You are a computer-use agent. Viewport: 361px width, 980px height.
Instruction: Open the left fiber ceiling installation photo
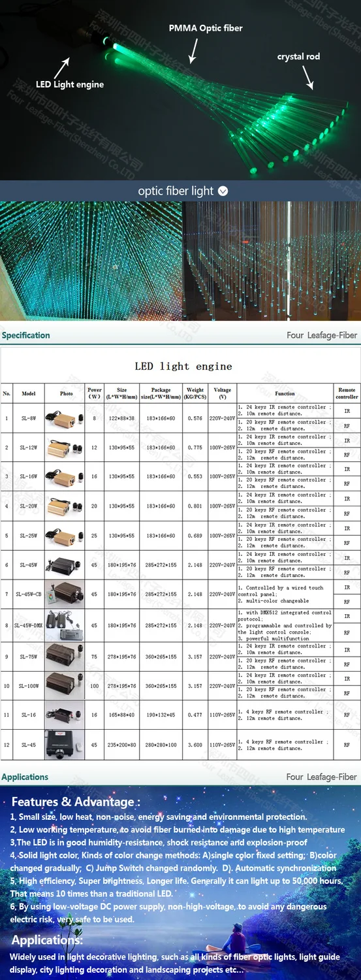(x=90, y=261)
